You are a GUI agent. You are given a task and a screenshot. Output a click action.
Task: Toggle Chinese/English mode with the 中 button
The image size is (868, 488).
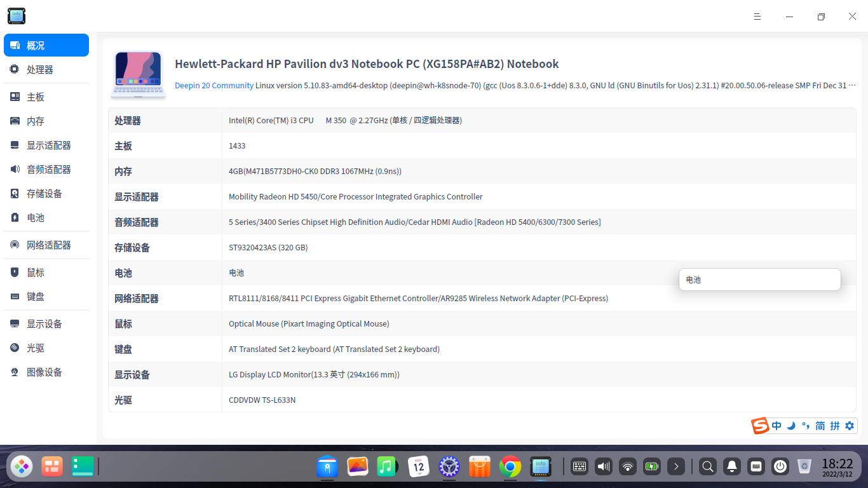(x=776, y=426)
